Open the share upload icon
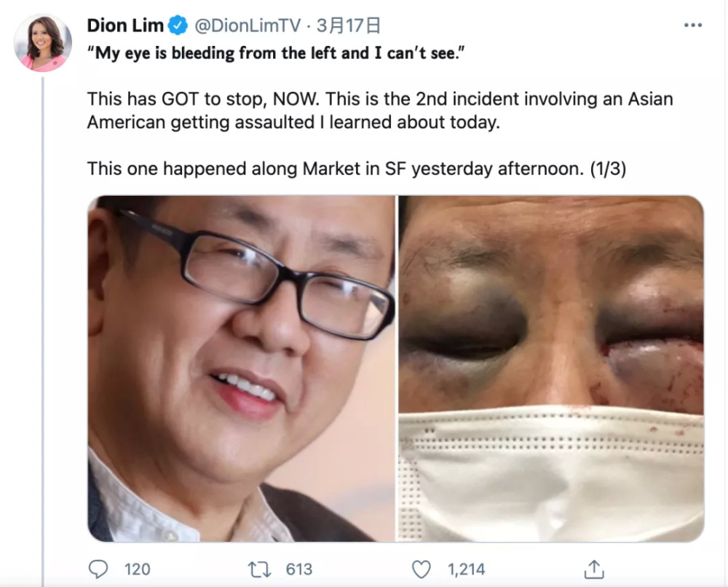Screen dimensions: 728x587 tap(594, 570)
